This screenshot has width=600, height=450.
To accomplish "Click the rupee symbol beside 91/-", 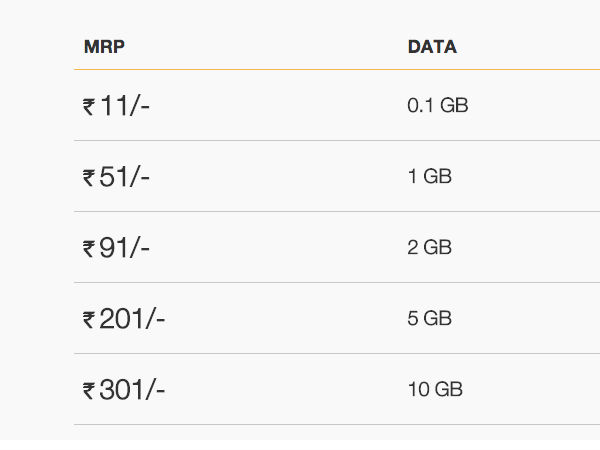I will tap(89, 249).
